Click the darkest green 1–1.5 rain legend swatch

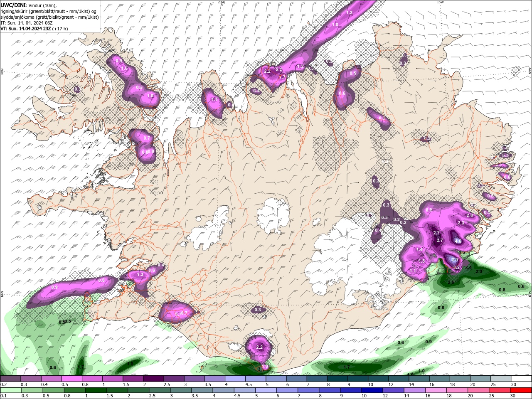pyautogui.click(x=96, y=390)
